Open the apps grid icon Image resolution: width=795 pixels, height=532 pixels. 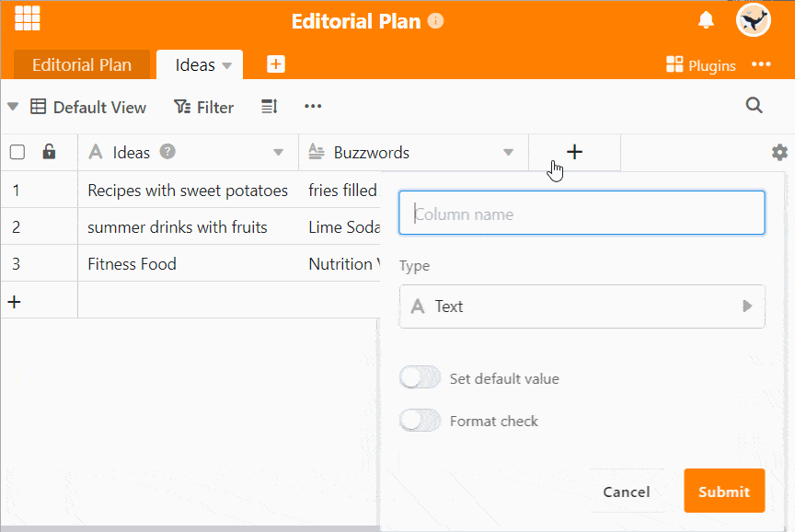tap(27, 18)
